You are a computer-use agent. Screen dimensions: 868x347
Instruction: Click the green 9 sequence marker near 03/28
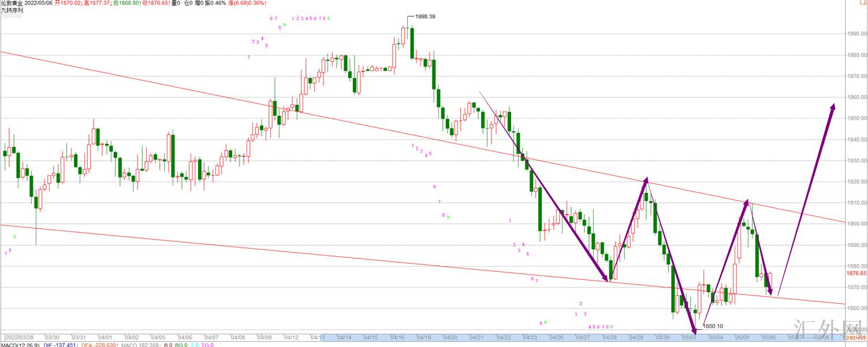point(14,237)
